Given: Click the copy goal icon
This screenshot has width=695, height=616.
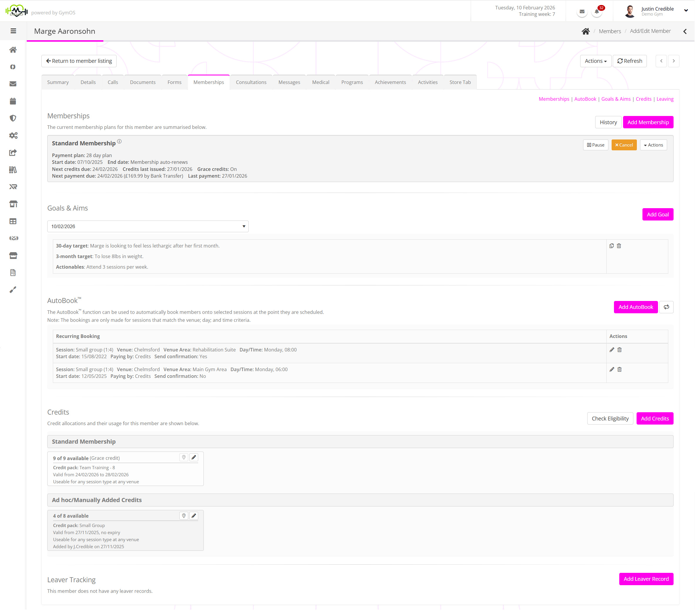Looking at the screenshot, I should [x=611, y=246].
